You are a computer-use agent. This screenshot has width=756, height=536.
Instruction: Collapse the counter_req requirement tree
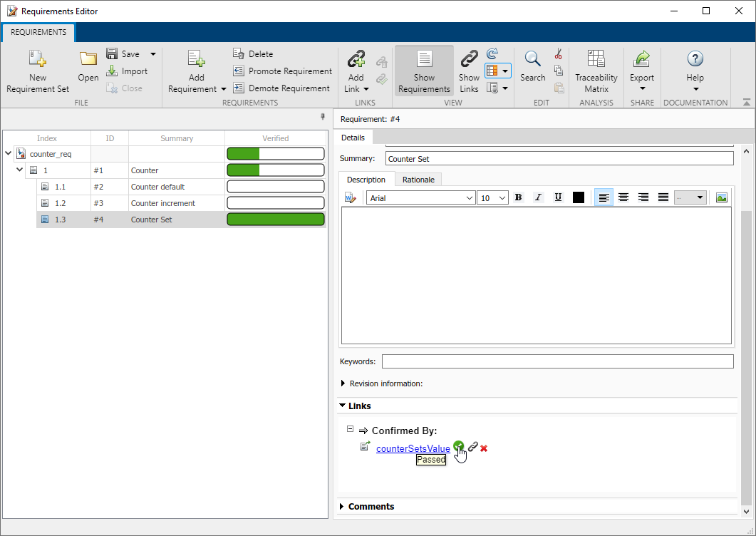[x=8, y=153]
